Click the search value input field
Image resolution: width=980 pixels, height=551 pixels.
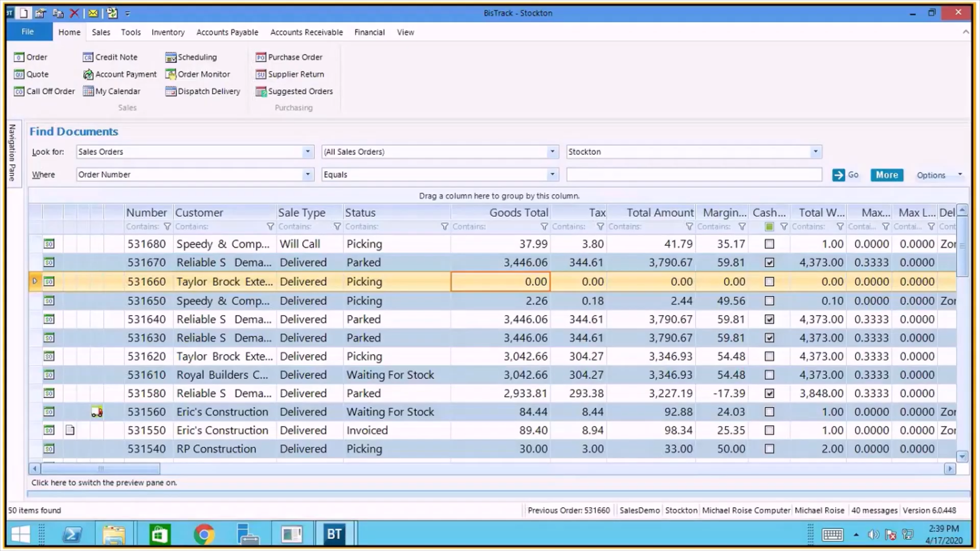(694, 175)
